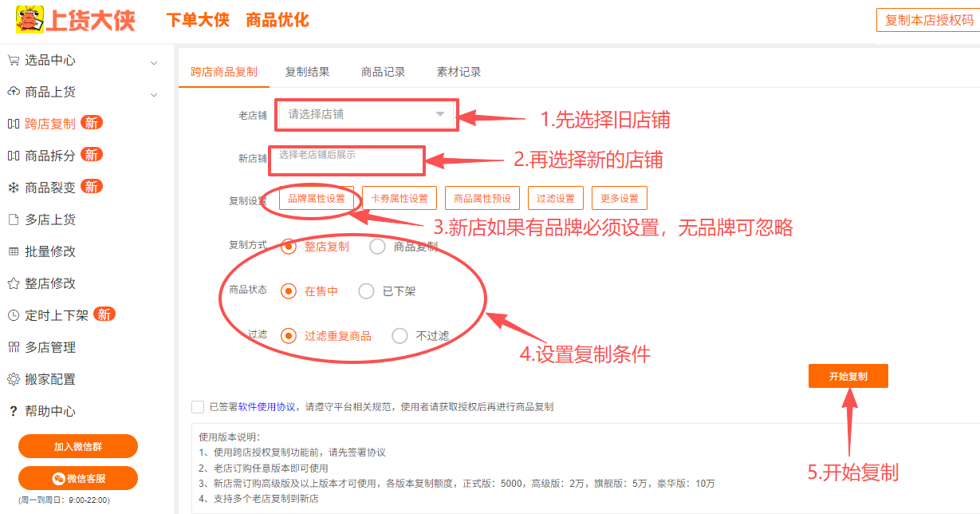Screen dimensions: 980x514
Task: Click the 商品上货 cloud upload icon
Action: pos(13,92)
